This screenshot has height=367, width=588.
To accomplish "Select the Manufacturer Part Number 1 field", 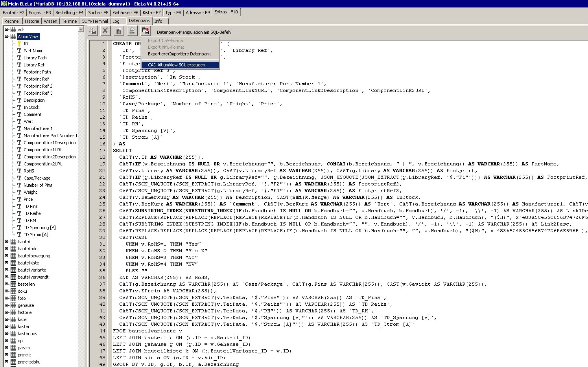I will point(50,136).
